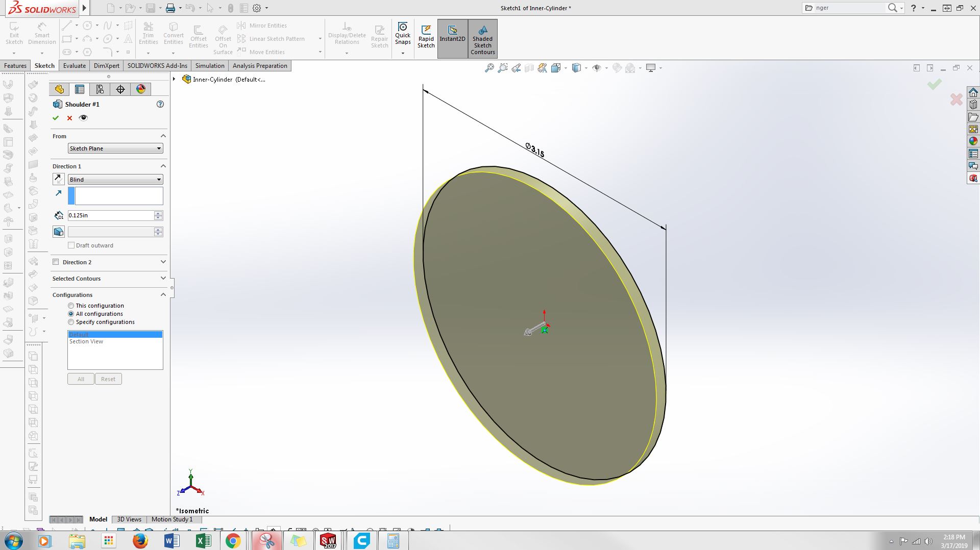The height and width of the screenshot is (550, 980).
Task: Open the Appearances task pane tab
Action: point(973,141)
